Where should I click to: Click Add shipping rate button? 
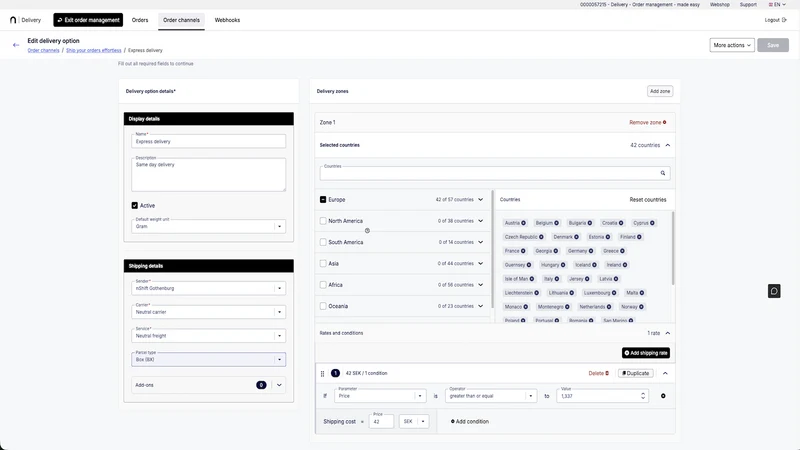[x=646, y=353]
